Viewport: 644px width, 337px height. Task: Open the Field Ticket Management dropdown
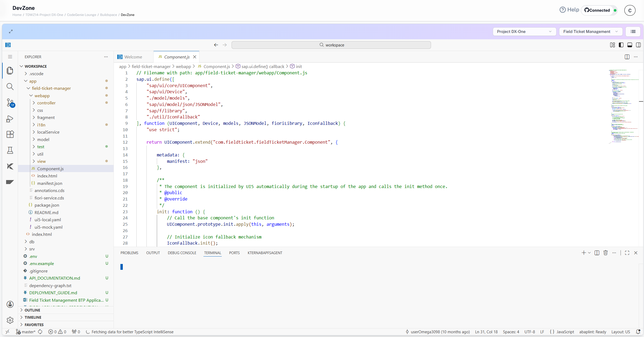(x=590, y=32)
